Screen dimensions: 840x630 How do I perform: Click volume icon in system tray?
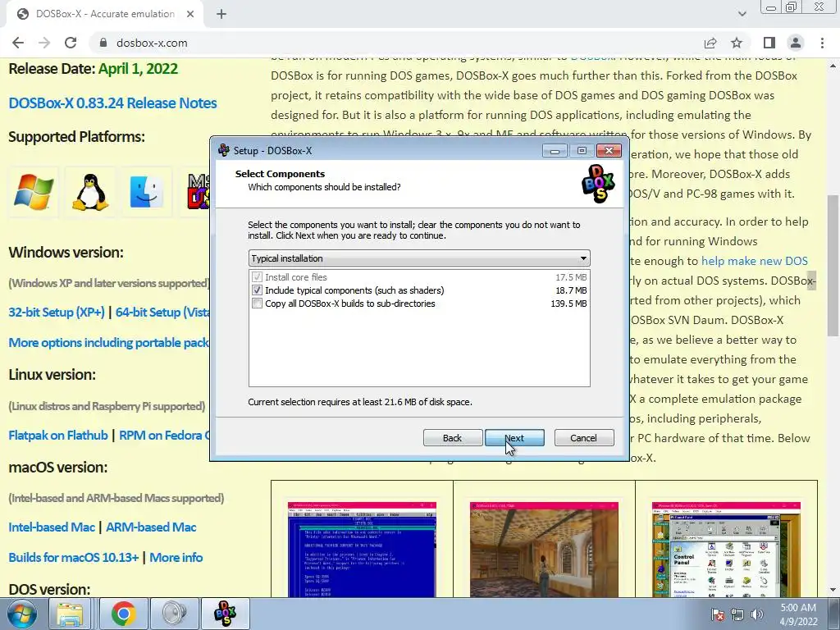click(756, 615)
